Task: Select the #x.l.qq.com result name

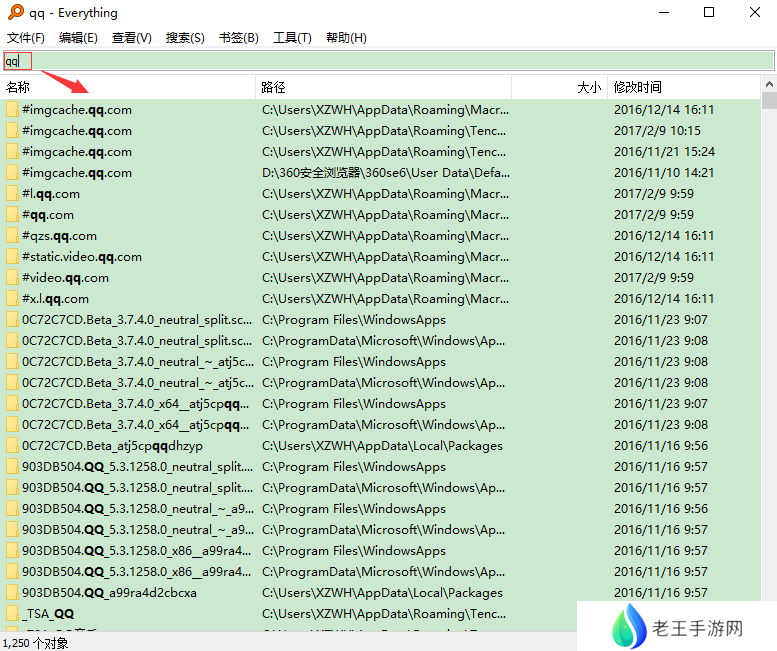Action: click(55, 299)
